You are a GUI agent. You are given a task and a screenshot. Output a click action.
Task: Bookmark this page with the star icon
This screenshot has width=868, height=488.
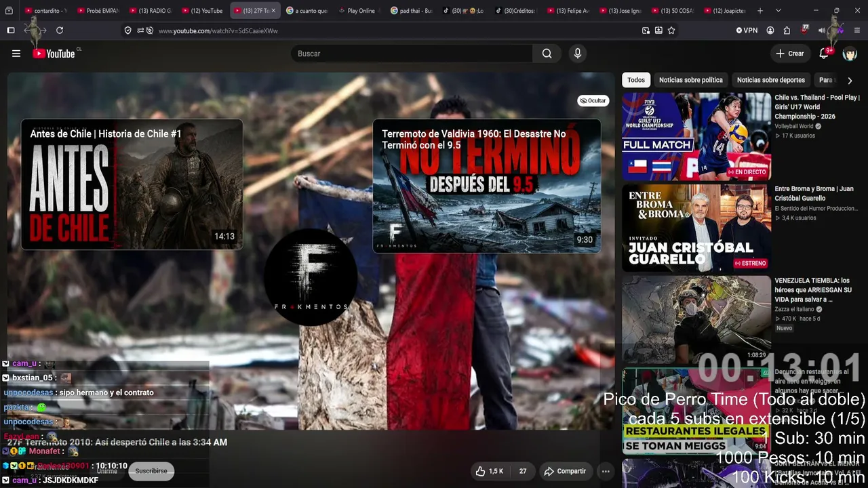(x=671, y=30)
